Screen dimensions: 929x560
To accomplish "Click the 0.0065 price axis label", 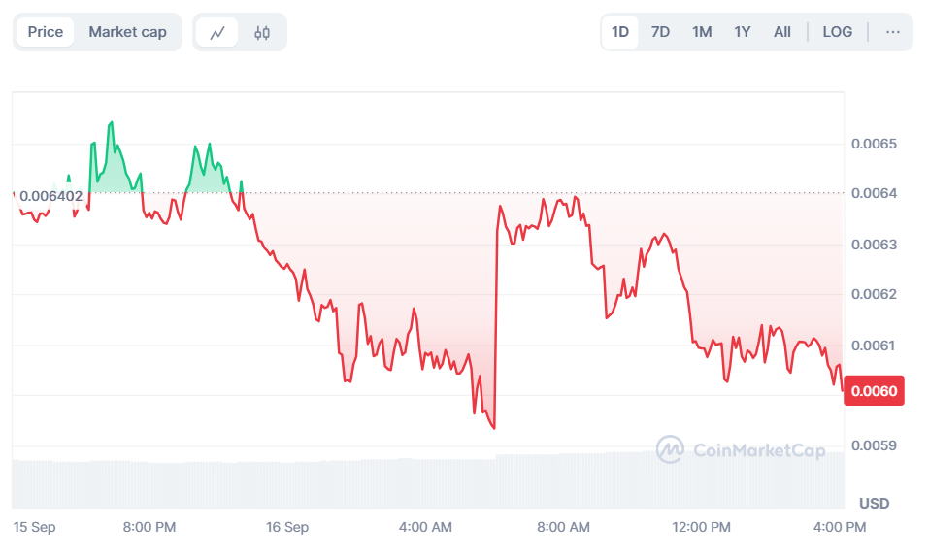I will (874, 144).
